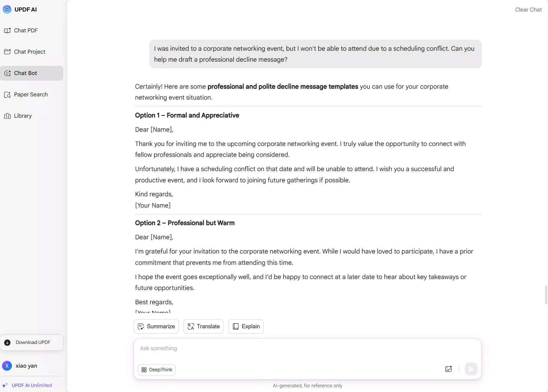Open Chat PDF from the sidebar
The width and height of the screenshot is (548, 392).
point(26,30)
